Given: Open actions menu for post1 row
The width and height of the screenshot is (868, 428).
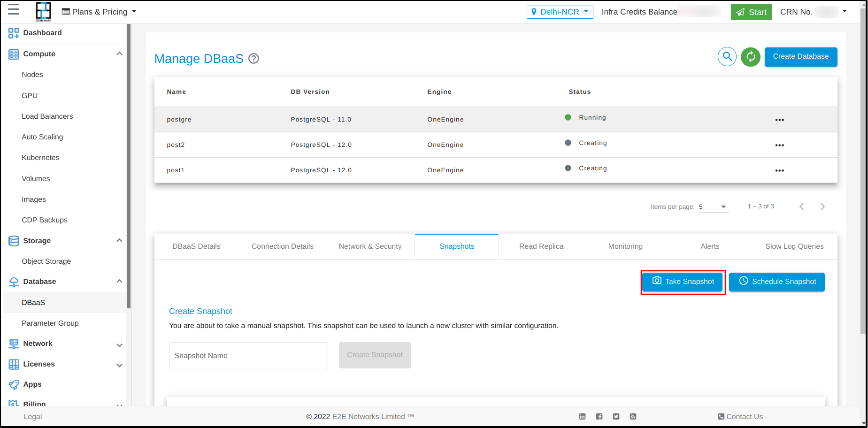Looking at the screenshot, I should click(780, 170).
